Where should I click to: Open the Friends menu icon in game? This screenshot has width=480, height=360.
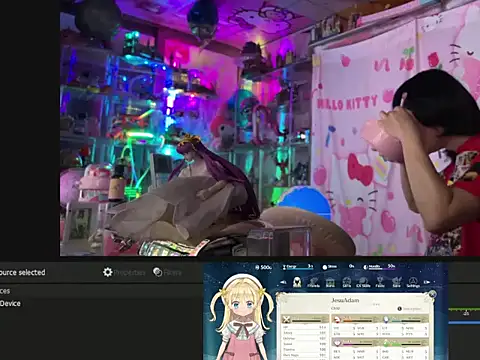pos(313,282)
